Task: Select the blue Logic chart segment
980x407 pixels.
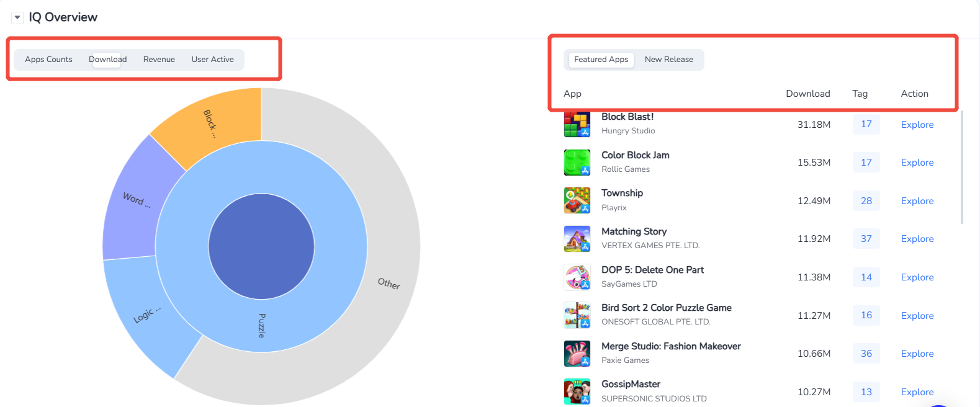Action: point(149,313)
